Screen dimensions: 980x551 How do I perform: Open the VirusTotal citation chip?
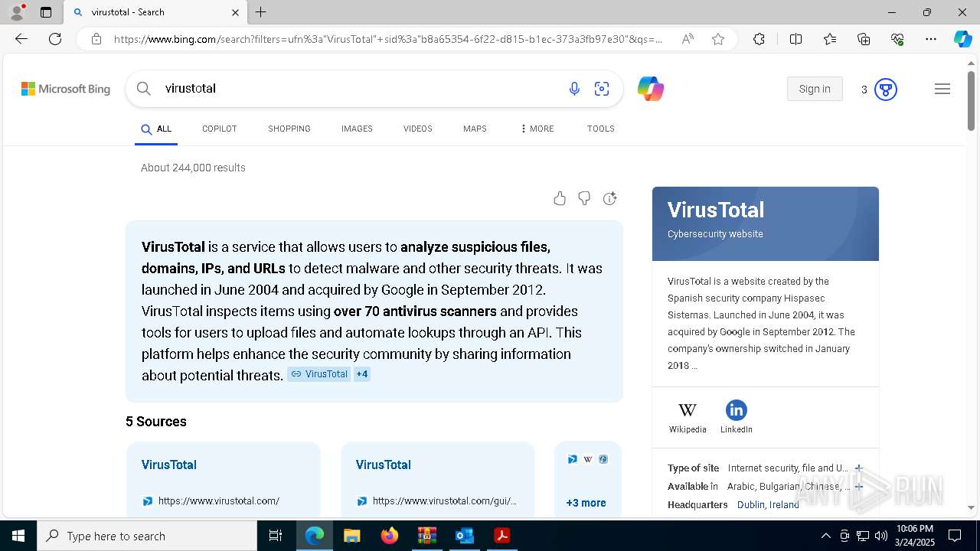click(x=319, y=374)
